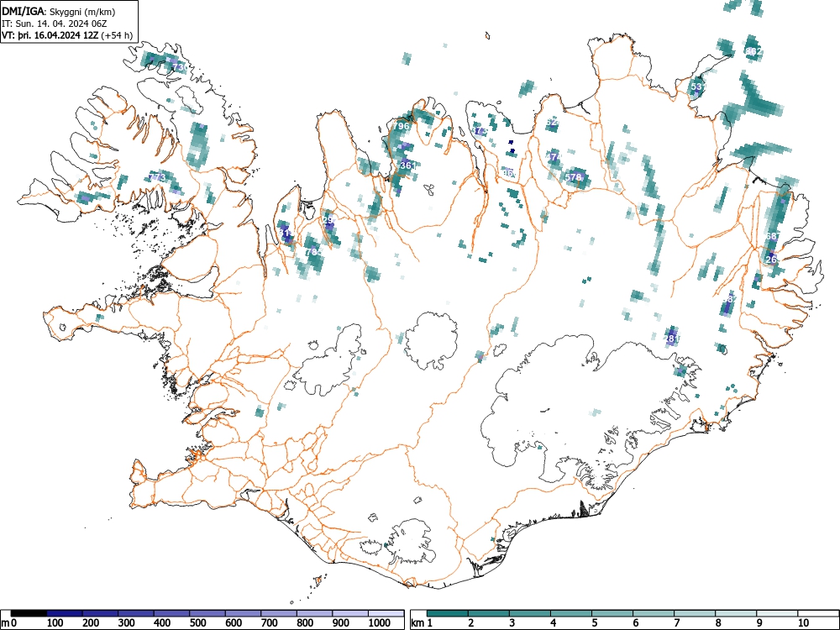
Task: Click the 7–8 km pale teal legend segment
Action: [695, 613]
